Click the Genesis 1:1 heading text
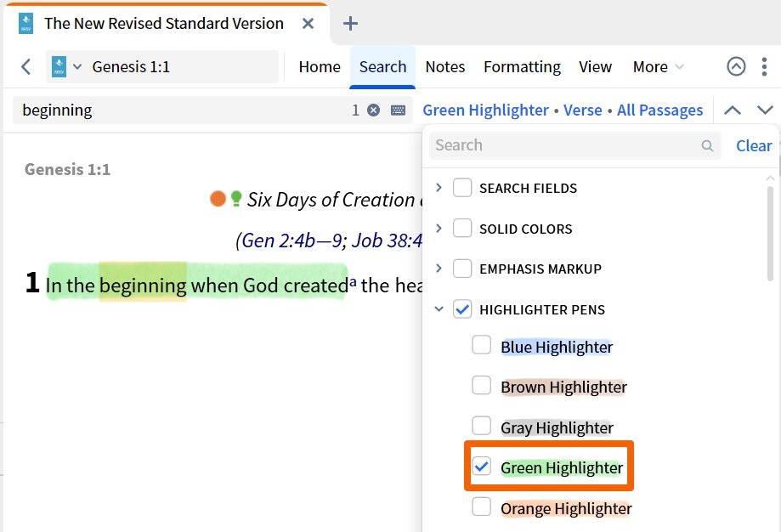This screenshot has height=532, width=781. (67, 169)
